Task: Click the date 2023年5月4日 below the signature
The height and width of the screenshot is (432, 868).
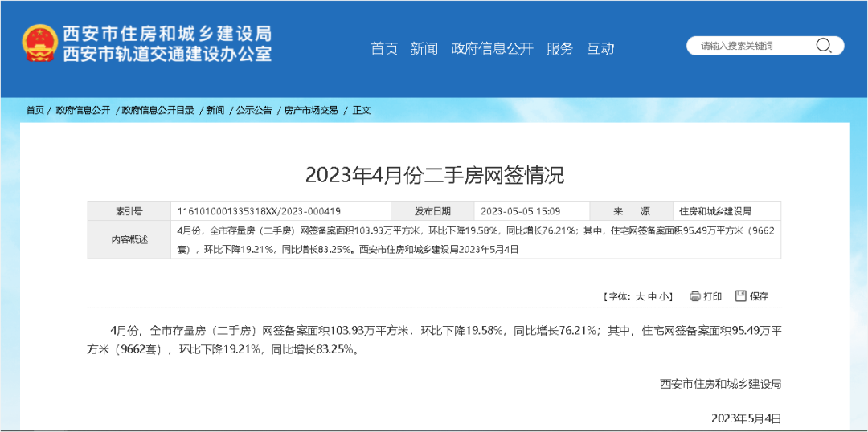Action: click(746, 417)
